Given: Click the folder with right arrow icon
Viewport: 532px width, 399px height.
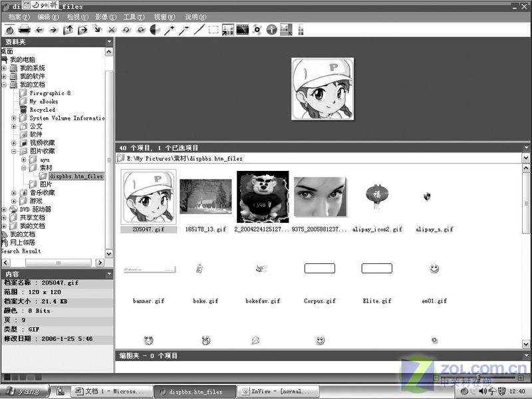Looking at the screenshot, I should pyautogui.click(x=82, y=30).
